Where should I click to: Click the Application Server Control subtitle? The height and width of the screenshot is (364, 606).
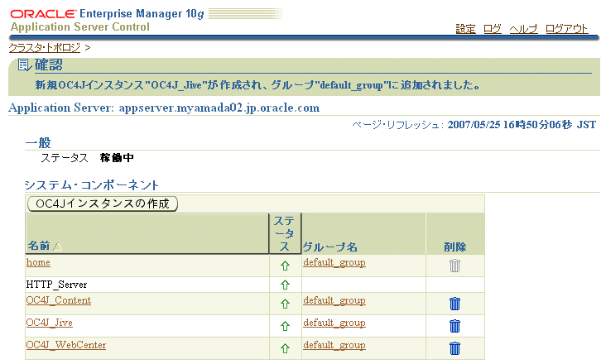coord(80,27)
